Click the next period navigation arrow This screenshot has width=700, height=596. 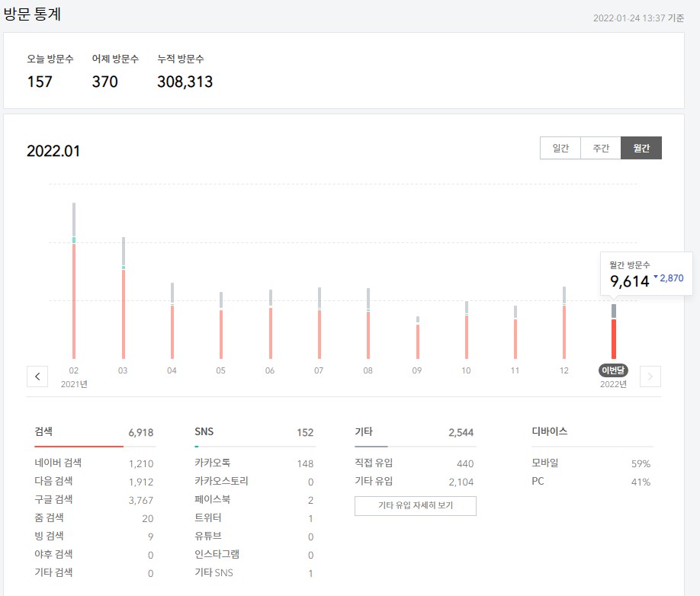point(650,377)
